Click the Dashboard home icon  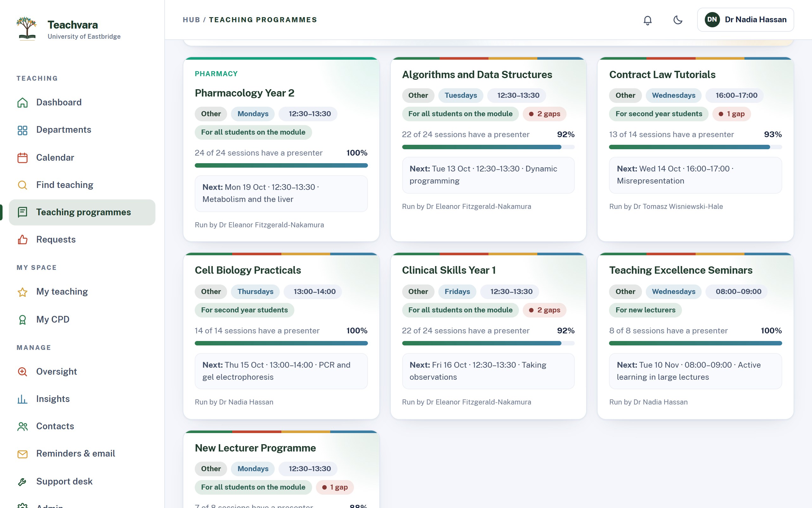[x=23, y=103]
